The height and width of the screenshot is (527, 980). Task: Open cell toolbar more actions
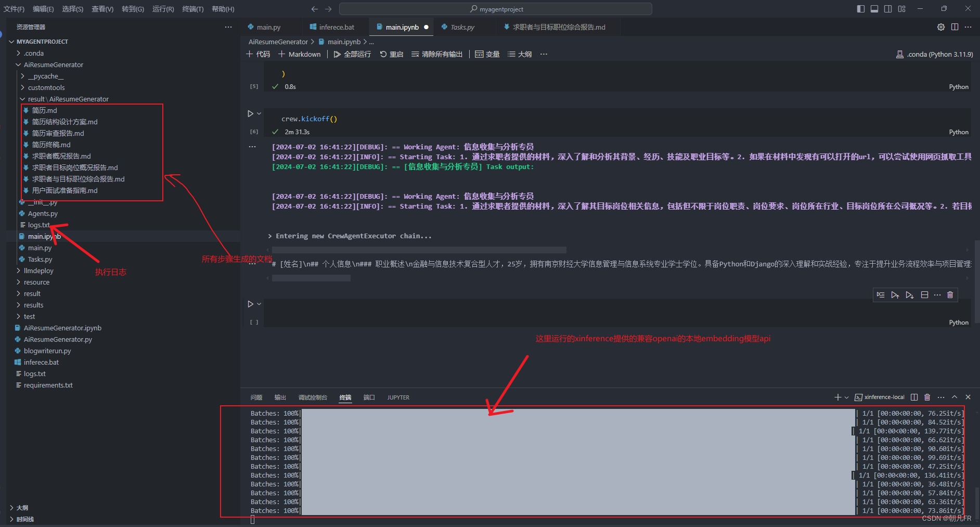point(937,295)
